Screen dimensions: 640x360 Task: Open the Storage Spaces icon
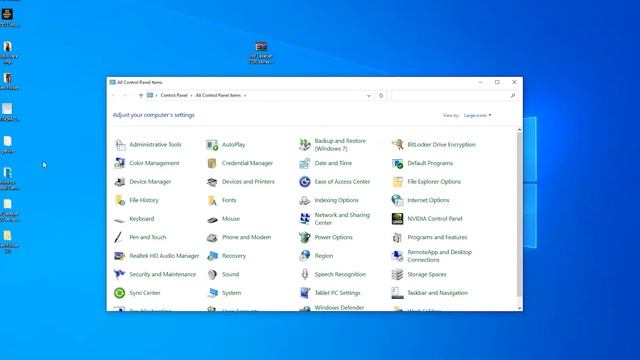tap(398, 274)
